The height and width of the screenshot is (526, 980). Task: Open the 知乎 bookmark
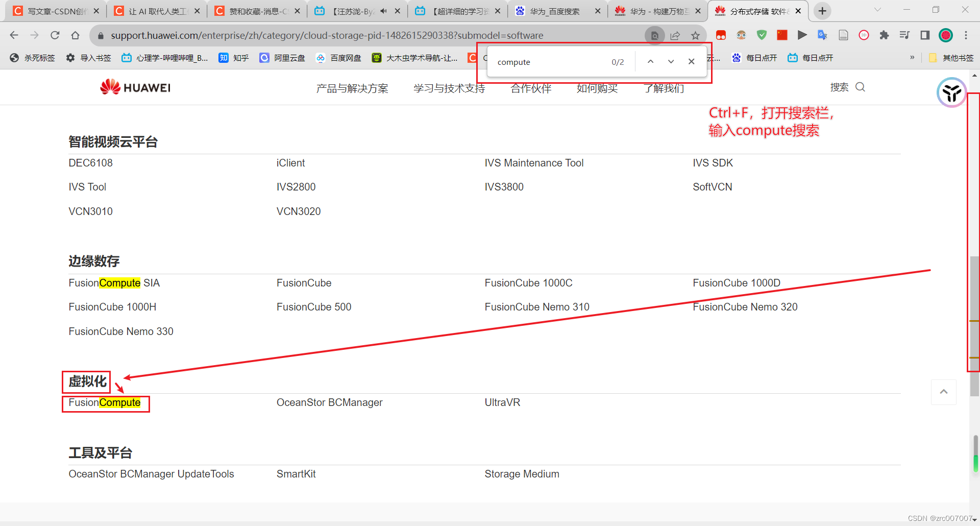click(x=234, y=58)
